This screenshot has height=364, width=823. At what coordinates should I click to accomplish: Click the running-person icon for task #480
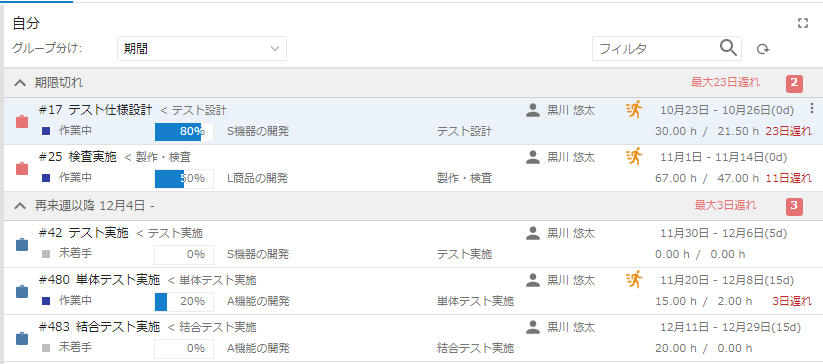tap(635, 279)
